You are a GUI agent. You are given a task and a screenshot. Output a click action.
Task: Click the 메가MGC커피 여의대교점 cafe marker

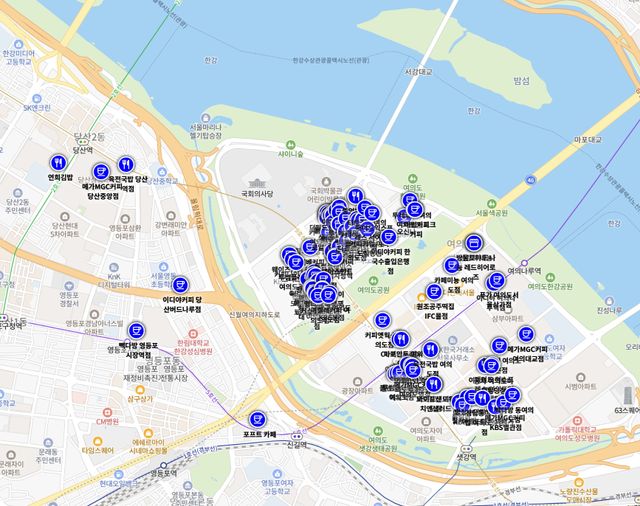tap(526, 334)
